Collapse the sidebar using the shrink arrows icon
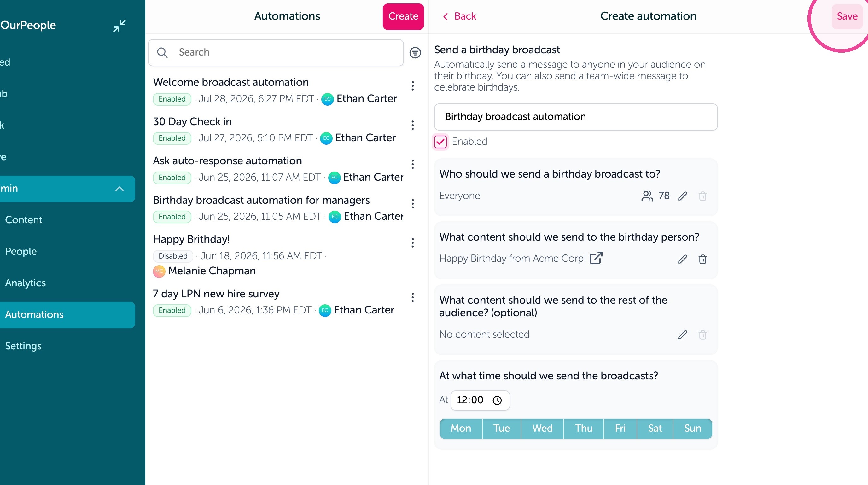Viewport: 868px width, 485px height. pyautogui.click(x=119, y=26)
